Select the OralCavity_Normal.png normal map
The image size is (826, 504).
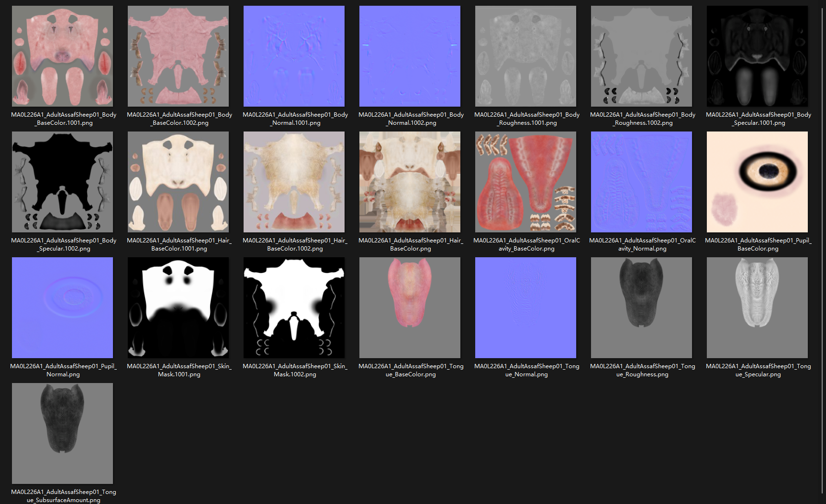641,182
